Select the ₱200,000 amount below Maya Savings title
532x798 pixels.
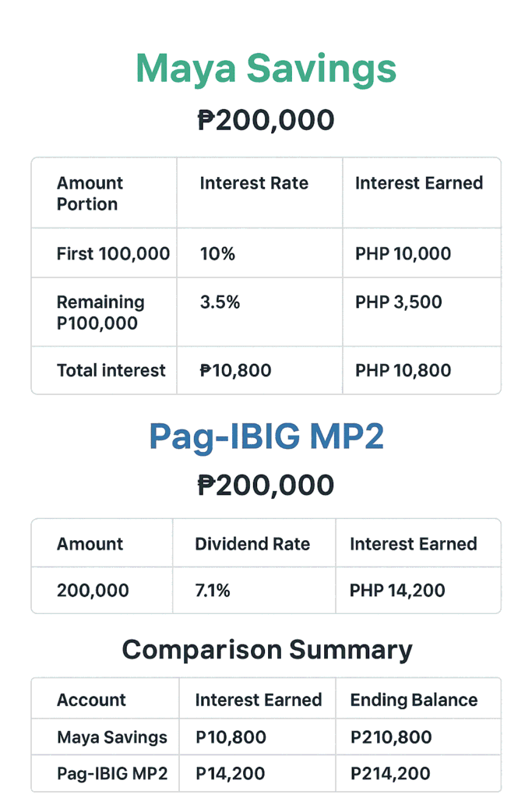tap(266, 121)
